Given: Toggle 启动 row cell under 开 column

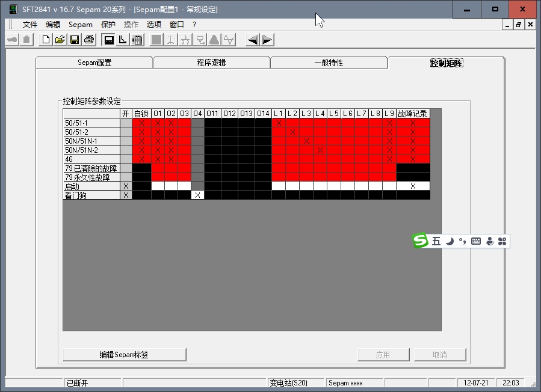Looking at the screenshot, I should click(126, 186).
